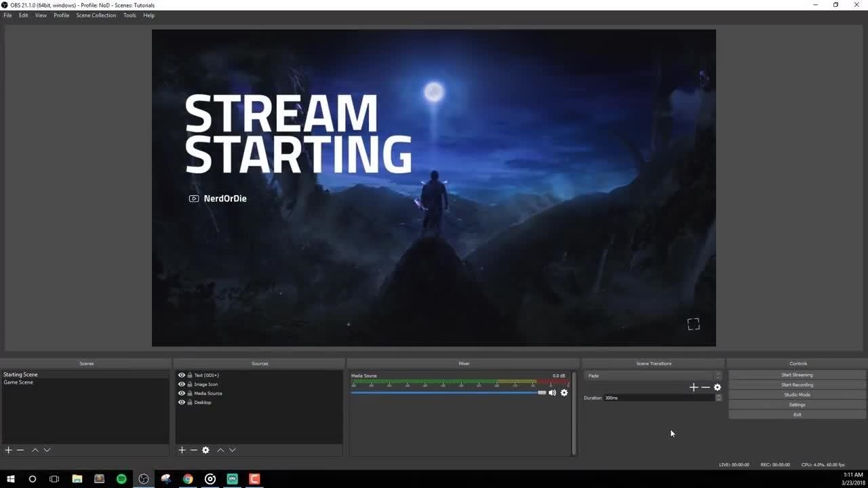Image resolution: width=868 pixels, height=488 pixels.
Task: Open the Fade transition dropdown
Action: click(x=652, y=375)
